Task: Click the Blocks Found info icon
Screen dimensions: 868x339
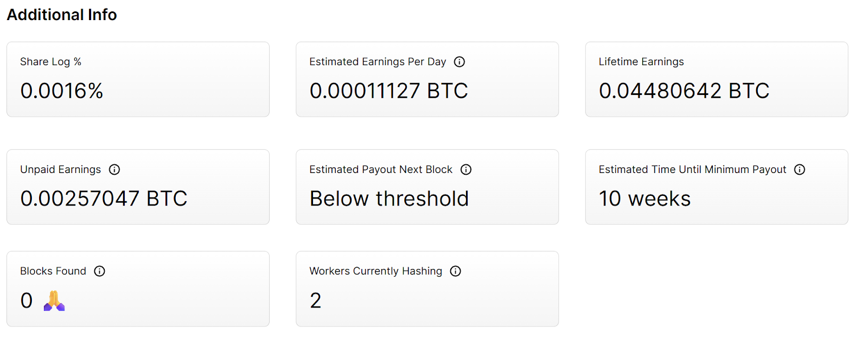Action: pyautogui.click(x=99, y=271)
